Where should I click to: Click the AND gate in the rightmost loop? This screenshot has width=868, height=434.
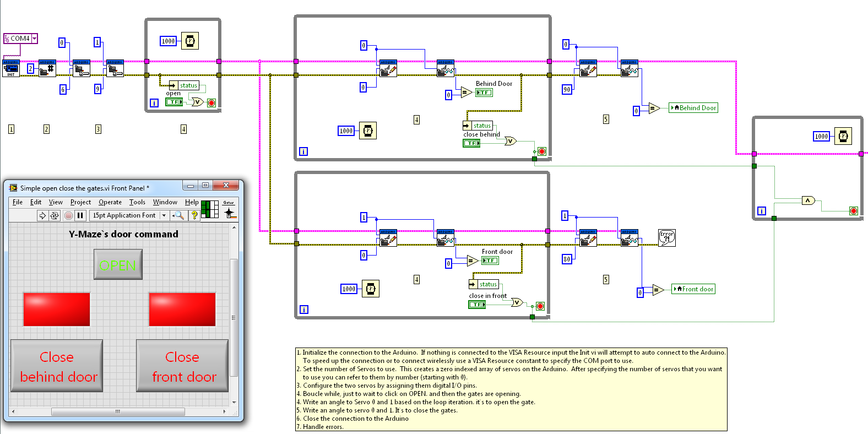[809, 200]
